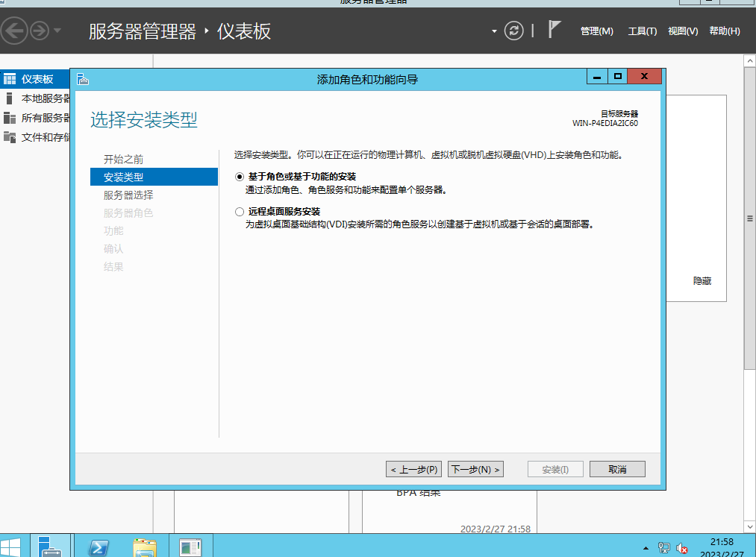Click the wizard title bar icon
Image resolution: width=756 pixels, height=557 pixels.
[x=82, y=79]
